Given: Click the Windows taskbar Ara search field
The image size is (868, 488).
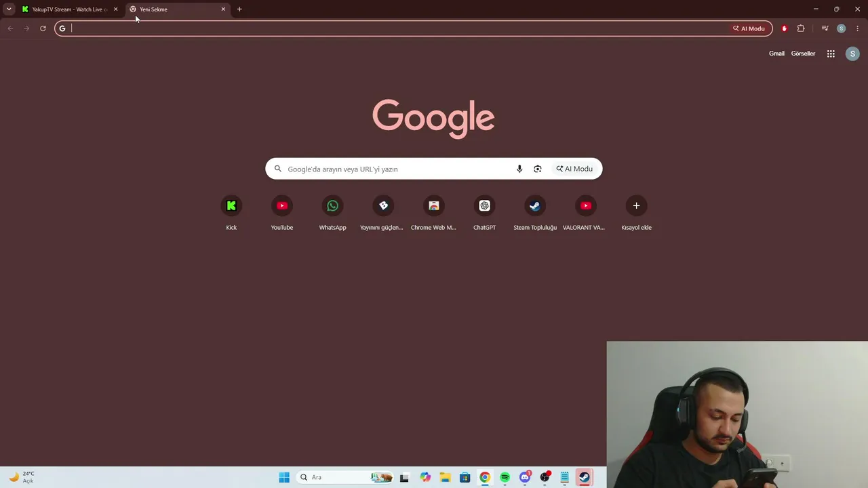Looking at the screenshot, I should pyautogui.click(x=344, y=477).
